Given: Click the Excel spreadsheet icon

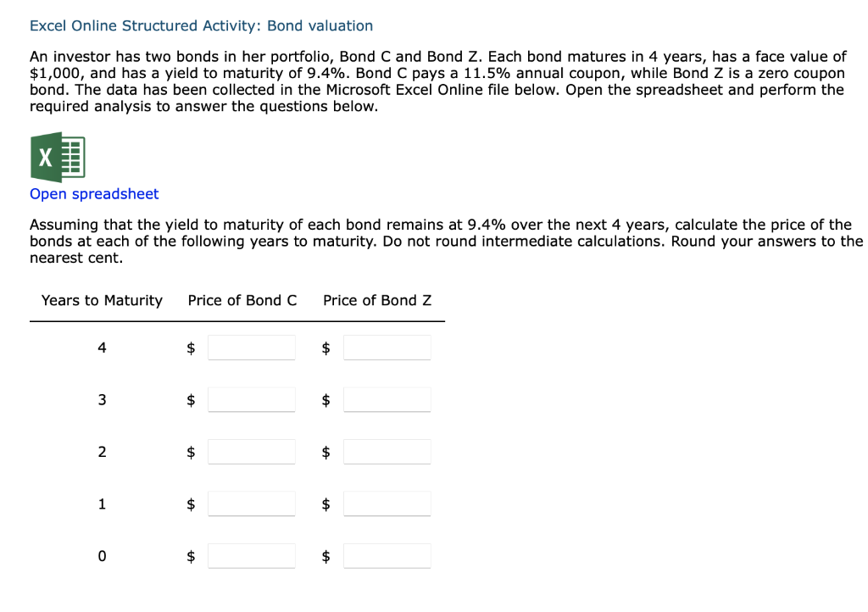Looking at the screenshot, I should tap(57, 157).
